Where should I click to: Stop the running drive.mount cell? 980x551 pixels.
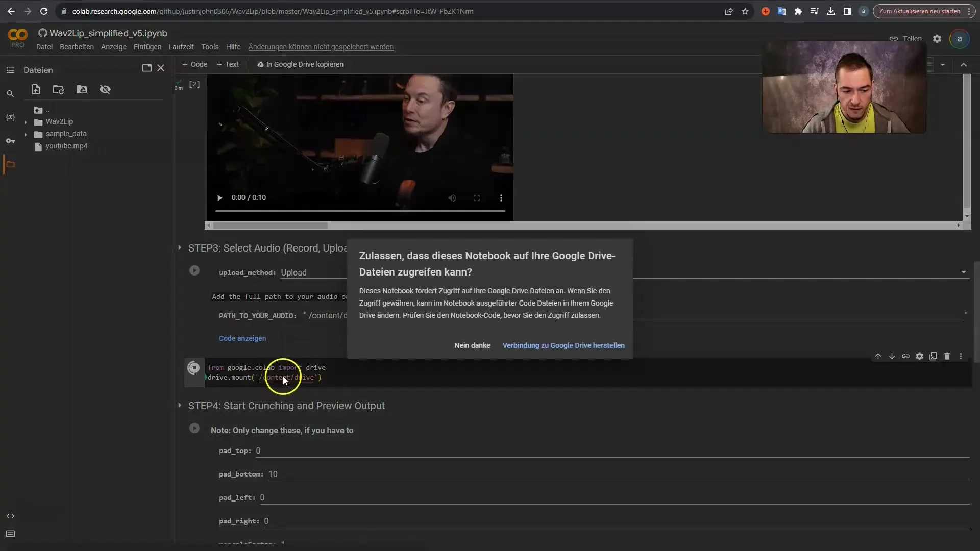[194, 368]
